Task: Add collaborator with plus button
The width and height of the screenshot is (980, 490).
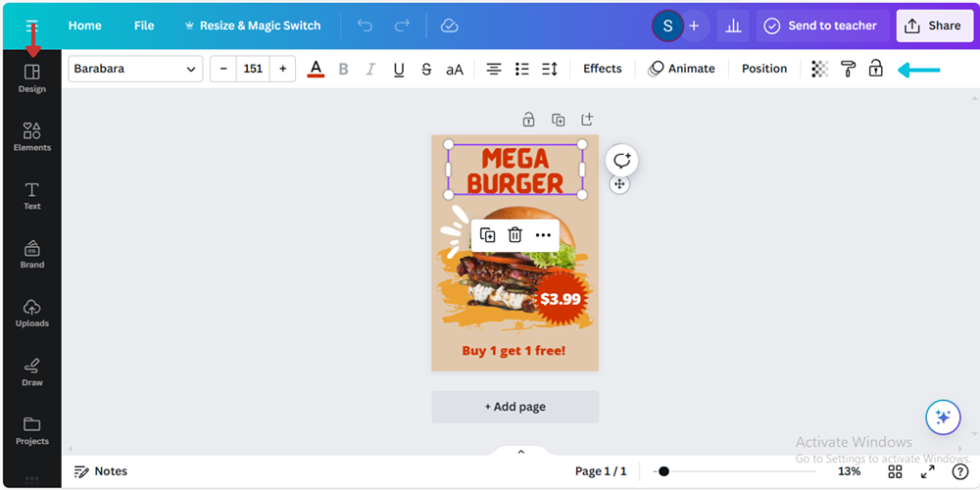Action: (x=694, y=25)
